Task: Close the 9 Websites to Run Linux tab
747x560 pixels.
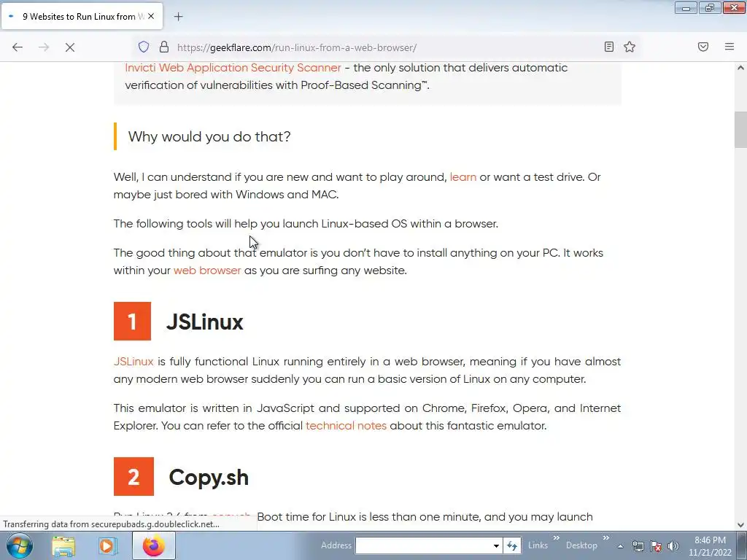Action: click(x=151, y=16)
